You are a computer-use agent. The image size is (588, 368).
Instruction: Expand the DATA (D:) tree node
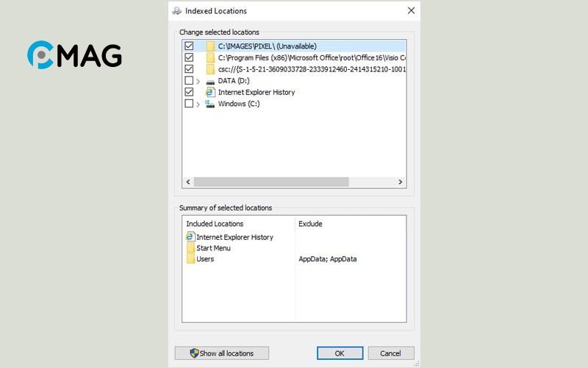[x=198, y=81]
